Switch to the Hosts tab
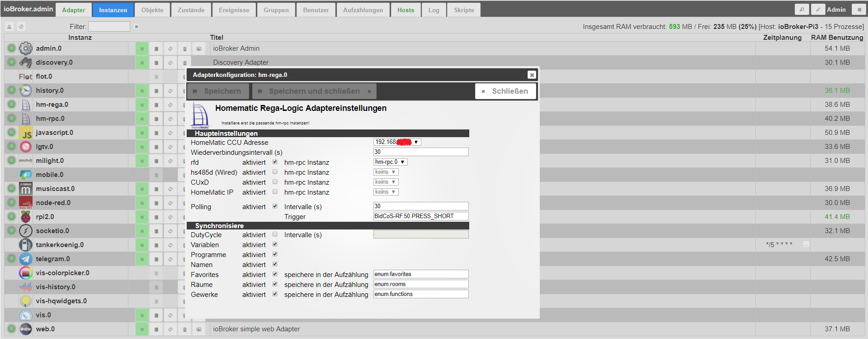Screen dimensions: 868x339 click(406, 10)
